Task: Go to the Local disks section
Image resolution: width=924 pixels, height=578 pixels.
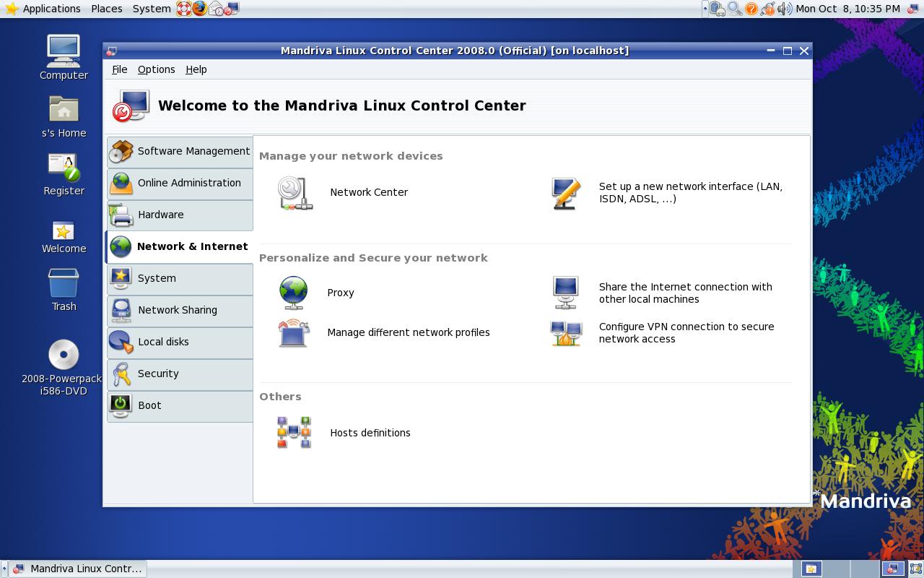Action: tap(180, 342)
